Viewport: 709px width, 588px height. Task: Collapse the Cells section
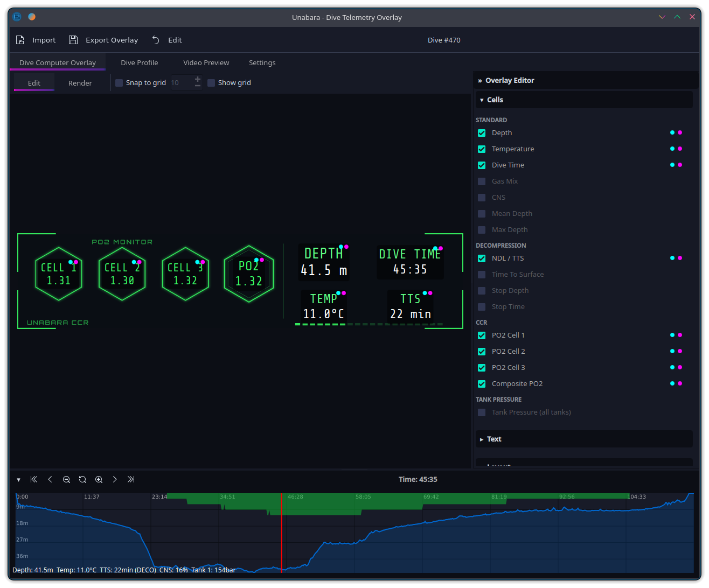point(584,100)
